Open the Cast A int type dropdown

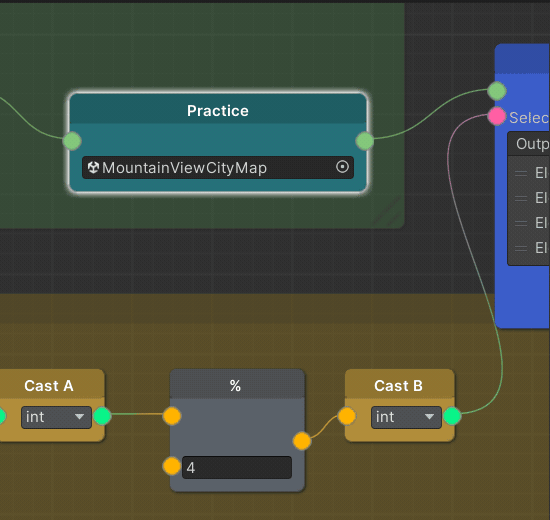click(56, 417)
